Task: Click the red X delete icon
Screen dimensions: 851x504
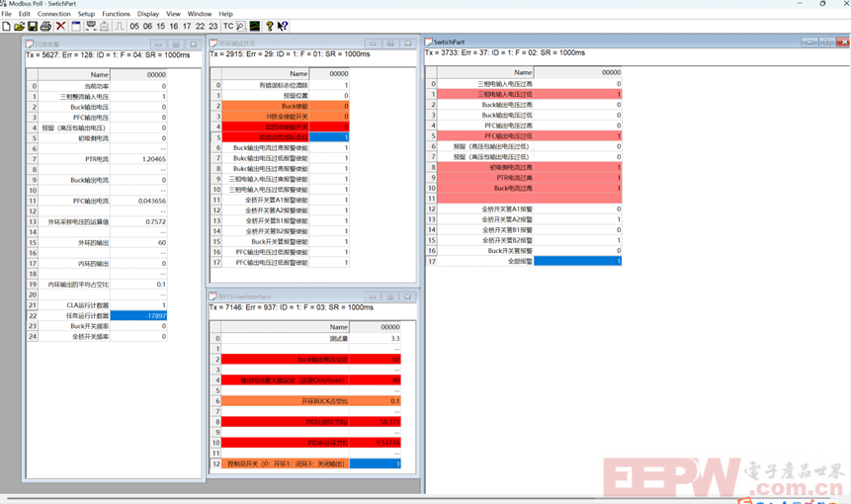Action: click(61, 26)
